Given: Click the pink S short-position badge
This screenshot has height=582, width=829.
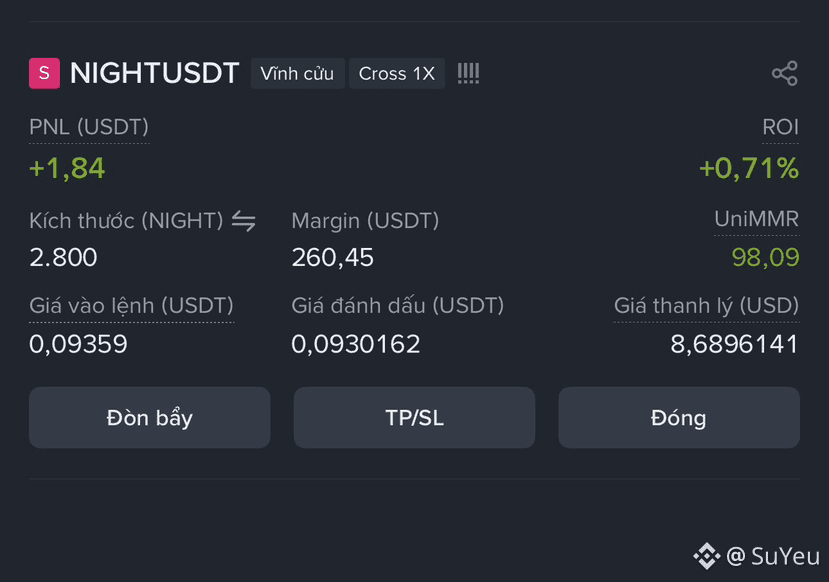Looking at the screenshot, I should [44, 73].
